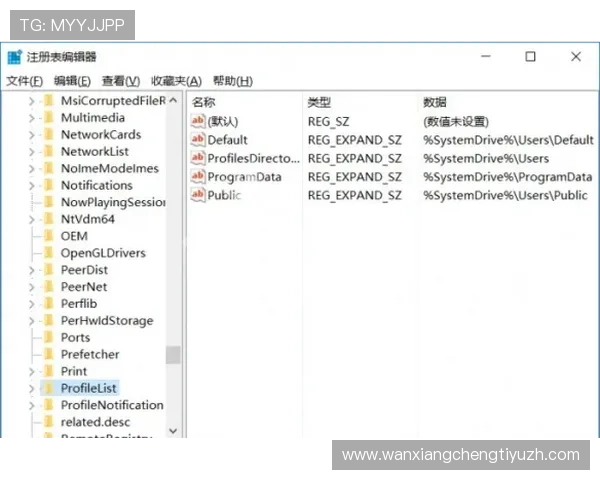Select the ProfileNotification tree key

(x=112, y=405)
